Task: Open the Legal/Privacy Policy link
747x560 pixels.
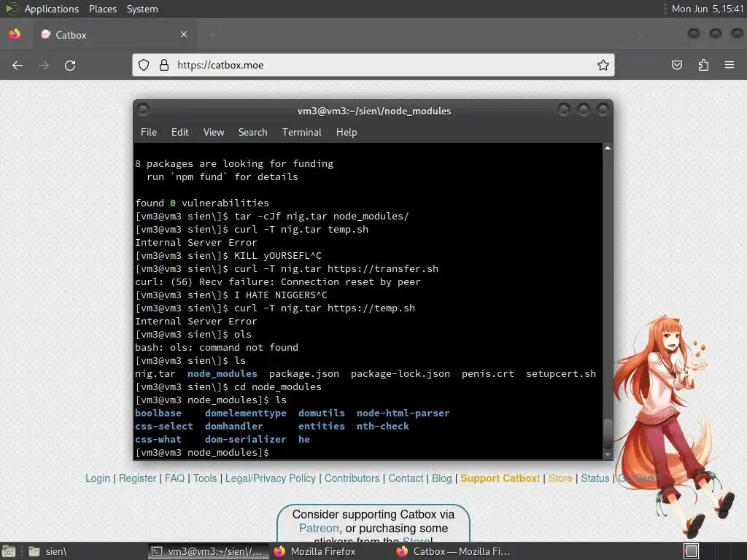Action: 270,478
